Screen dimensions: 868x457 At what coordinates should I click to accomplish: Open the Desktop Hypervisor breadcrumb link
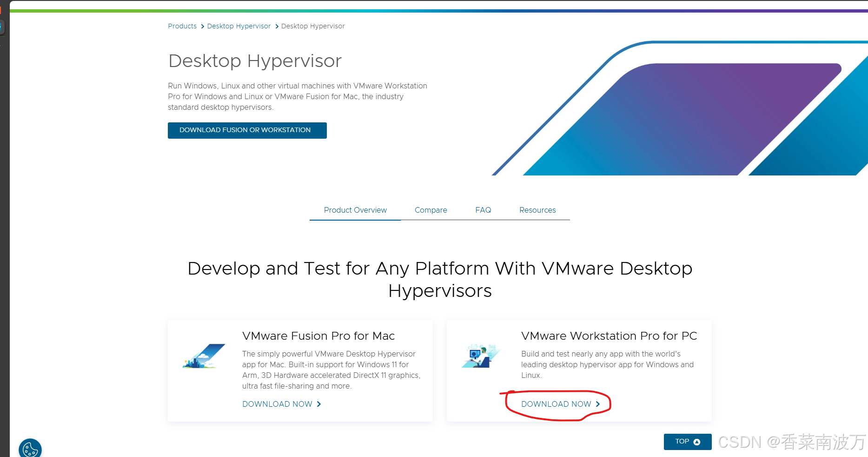[239, 26]
